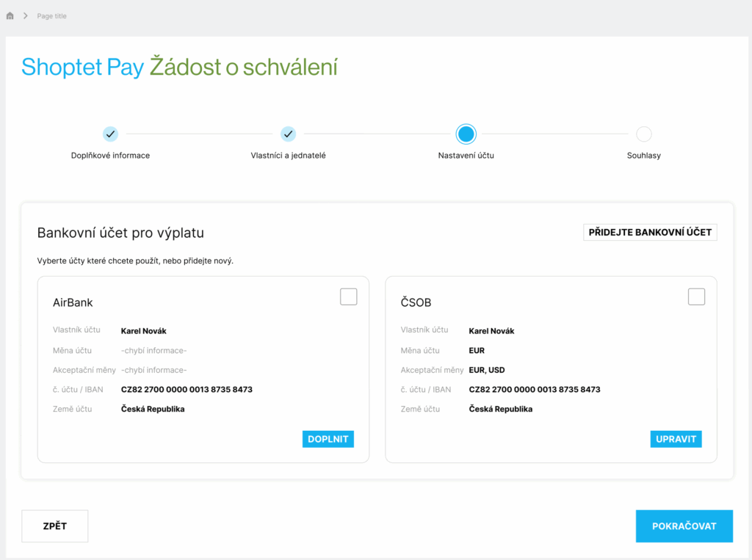752x560 pixels.
Task: Go to the Doplňkové informace step label
Action: 110,156
